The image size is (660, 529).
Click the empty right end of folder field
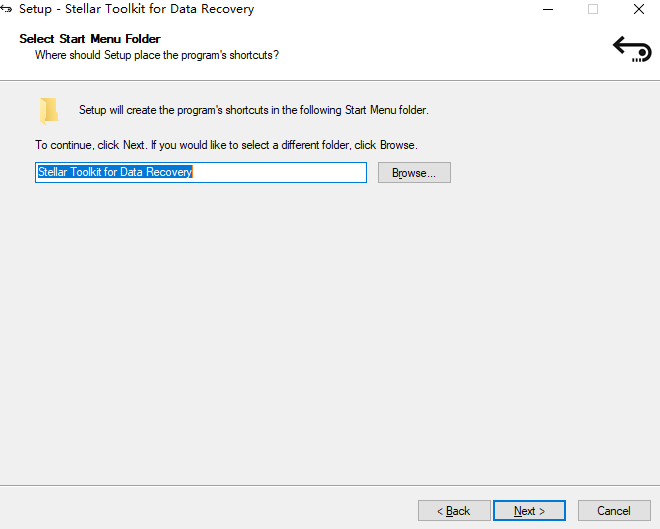[300, 172]
